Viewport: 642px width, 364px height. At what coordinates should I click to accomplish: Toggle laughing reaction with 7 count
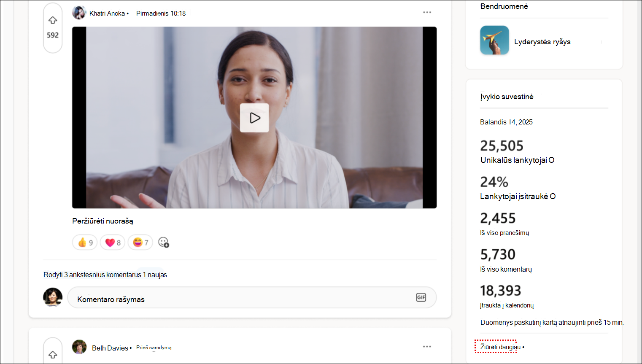pos(140,243)
